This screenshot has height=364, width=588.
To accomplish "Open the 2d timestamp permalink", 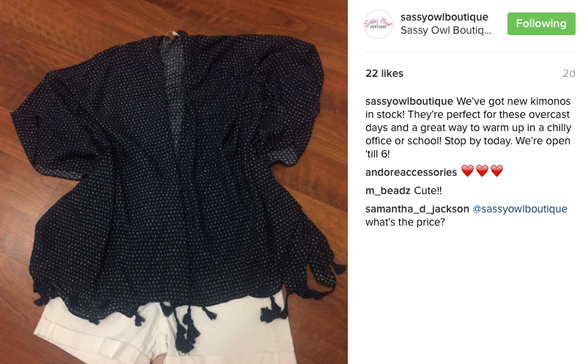I will pos(569,73).
